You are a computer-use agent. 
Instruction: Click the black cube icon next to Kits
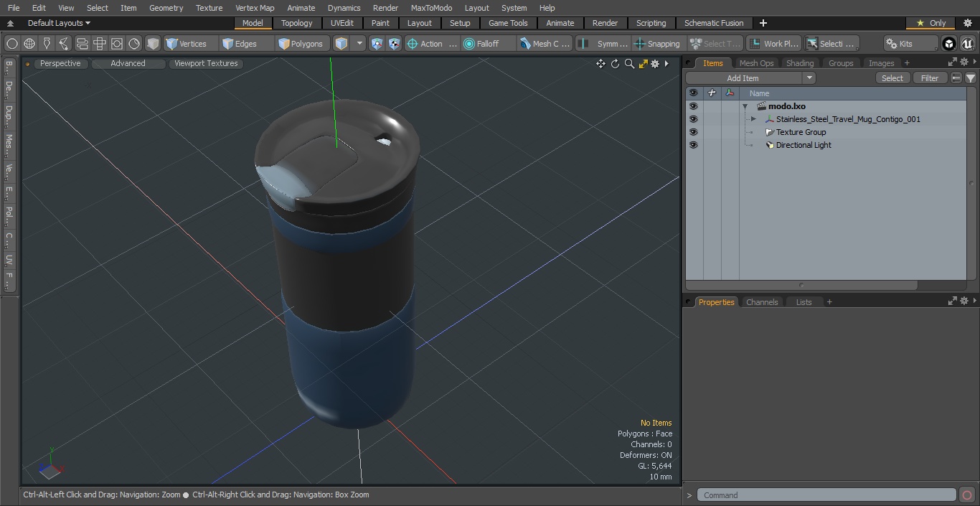pos(949,44)
